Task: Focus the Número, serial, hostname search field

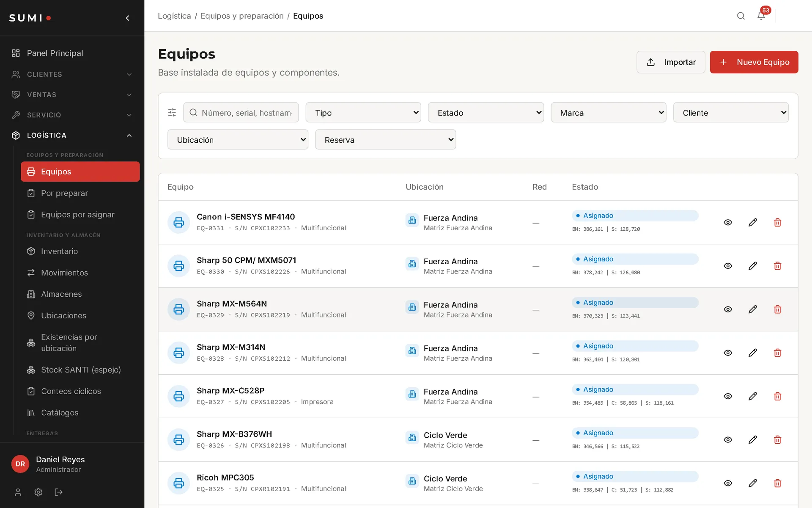Action: tap(241, 113)
